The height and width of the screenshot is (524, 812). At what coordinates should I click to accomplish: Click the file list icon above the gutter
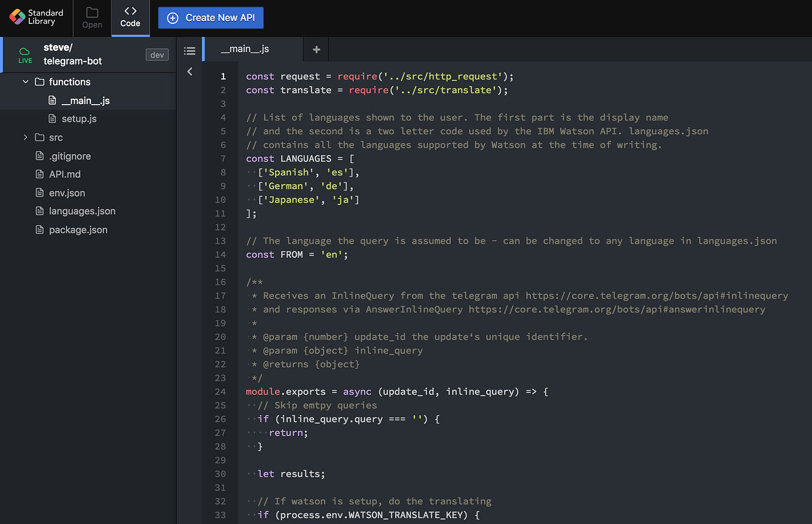[x=190, y=51]
